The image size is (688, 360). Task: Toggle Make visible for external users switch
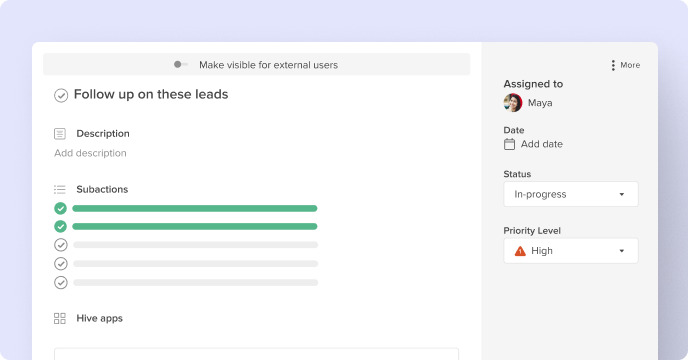[180, 65]
